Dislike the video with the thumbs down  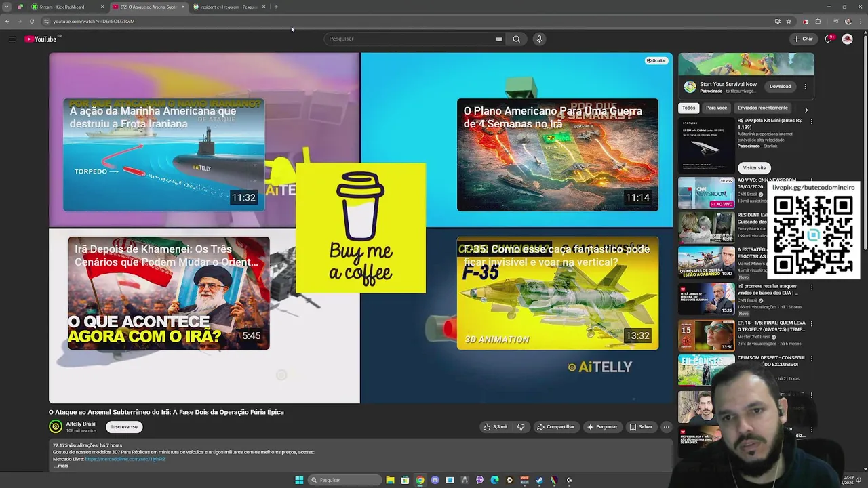tap(521, 427)
